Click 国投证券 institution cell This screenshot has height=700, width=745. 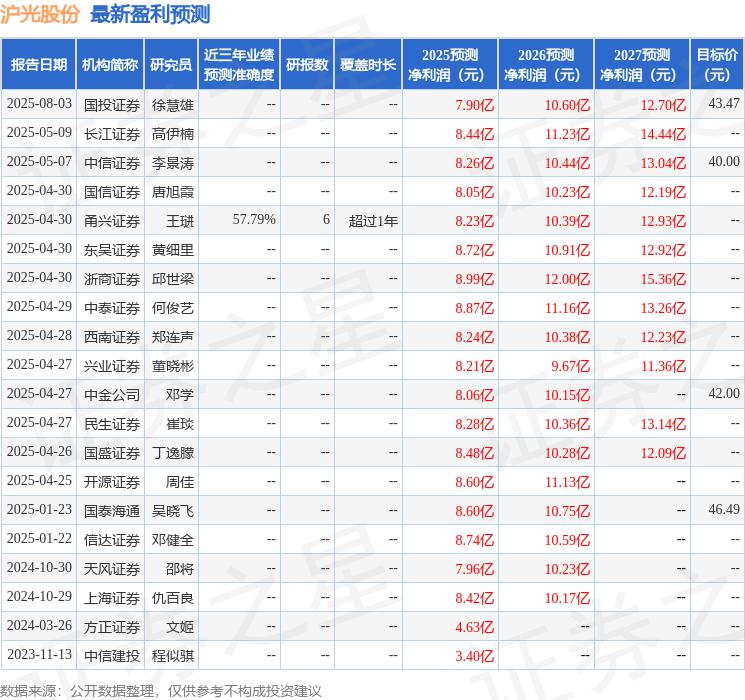[x=112, y=105]
